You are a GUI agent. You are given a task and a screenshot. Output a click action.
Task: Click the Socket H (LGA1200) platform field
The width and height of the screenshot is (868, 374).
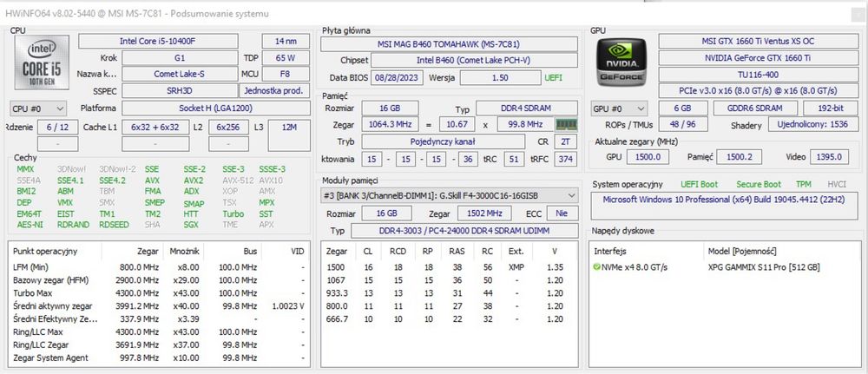pos(215,108)
